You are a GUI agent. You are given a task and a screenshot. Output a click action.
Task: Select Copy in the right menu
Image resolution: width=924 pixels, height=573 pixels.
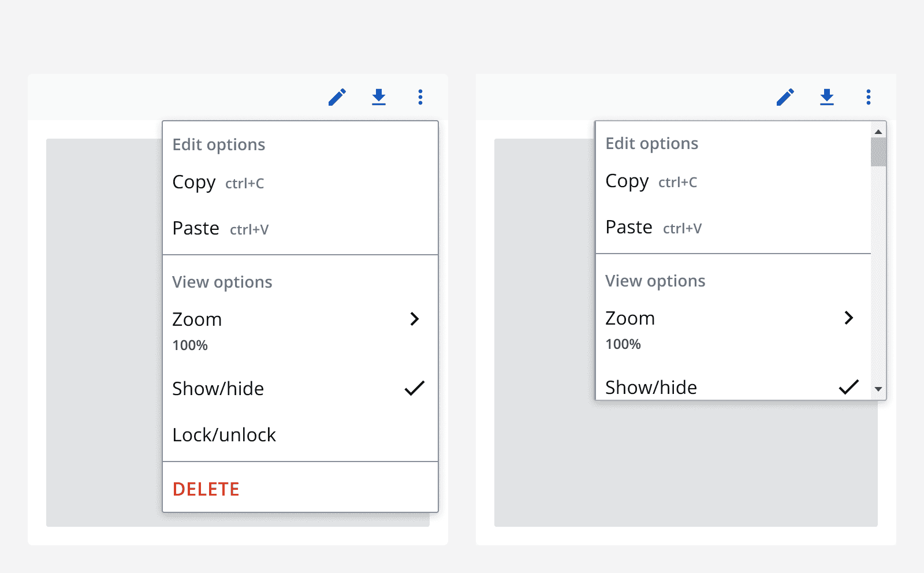pyautogui.click(x=627, y=181)
